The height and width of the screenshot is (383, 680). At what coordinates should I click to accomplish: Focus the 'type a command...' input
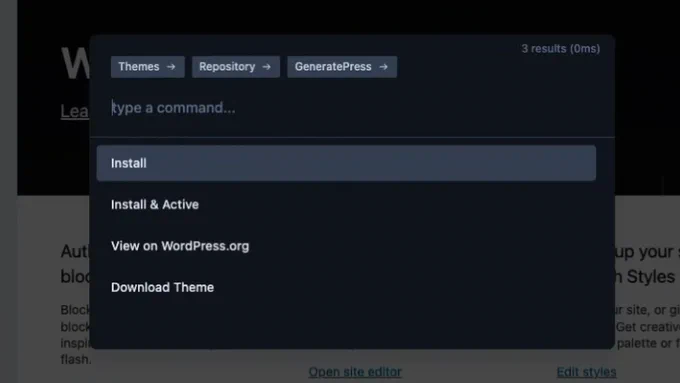(x=352, y=108)
